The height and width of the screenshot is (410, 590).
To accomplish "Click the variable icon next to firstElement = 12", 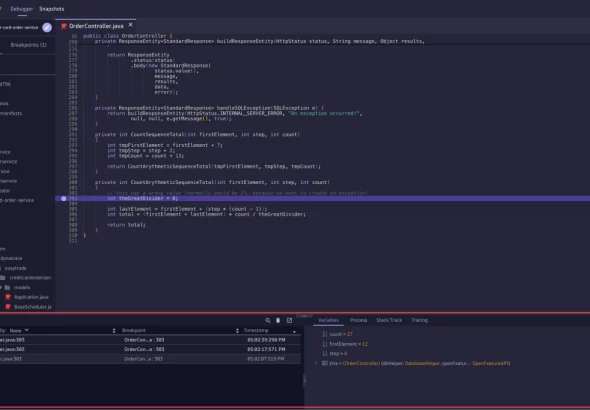I will tap(325, 344).
